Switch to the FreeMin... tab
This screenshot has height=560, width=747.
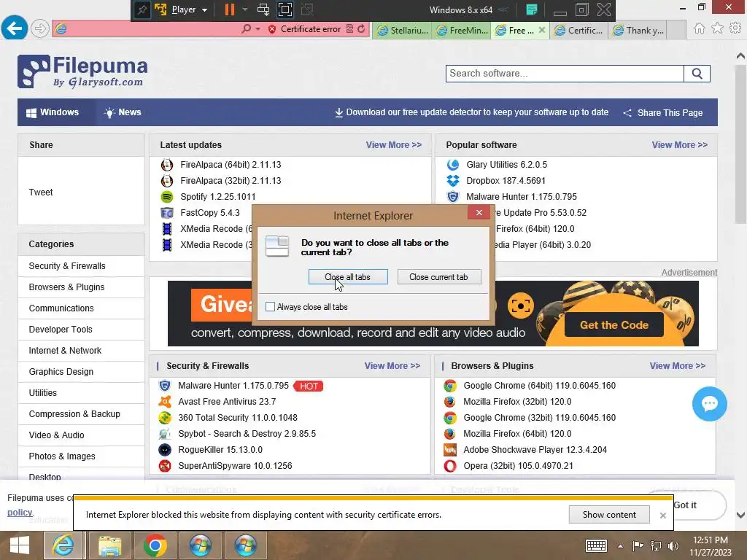461,31
